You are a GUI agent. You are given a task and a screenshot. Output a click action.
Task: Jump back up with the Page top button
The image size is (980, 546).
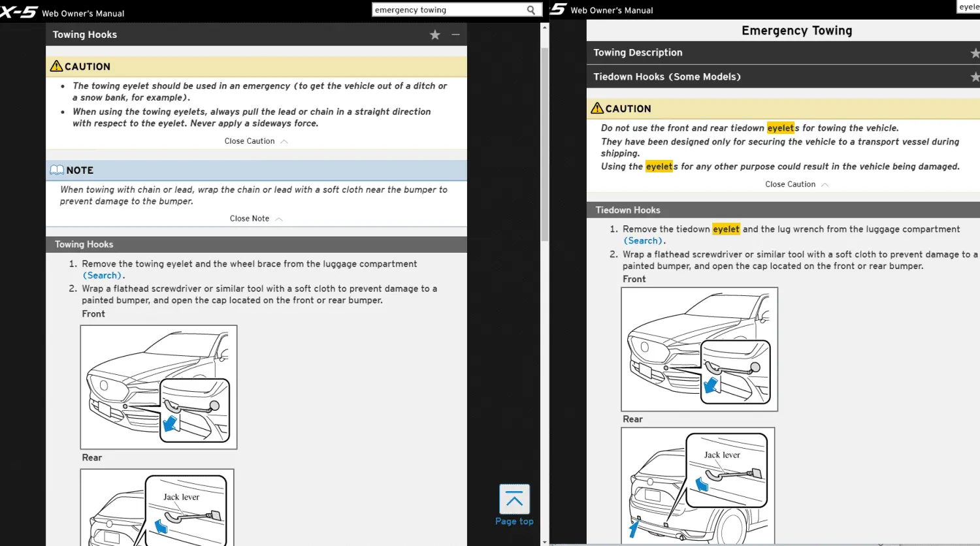pyautogui.click(x=514, y=505)
